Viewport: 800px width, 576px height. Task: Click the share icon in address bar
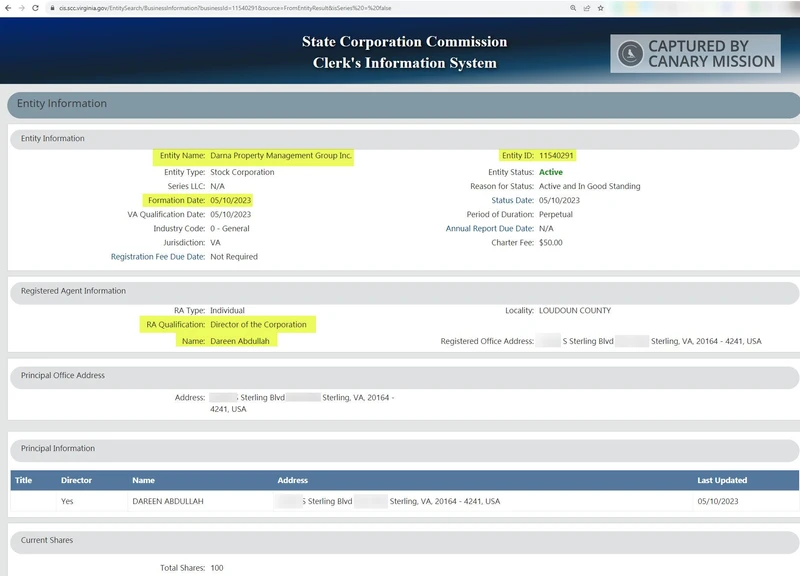[x=586, y=7]
